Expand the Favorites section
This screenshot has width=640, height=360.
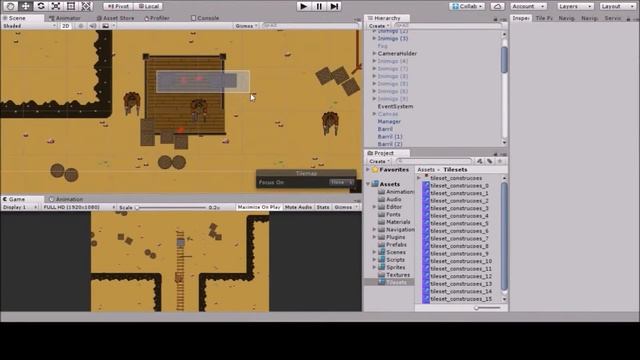pos(368,169)
